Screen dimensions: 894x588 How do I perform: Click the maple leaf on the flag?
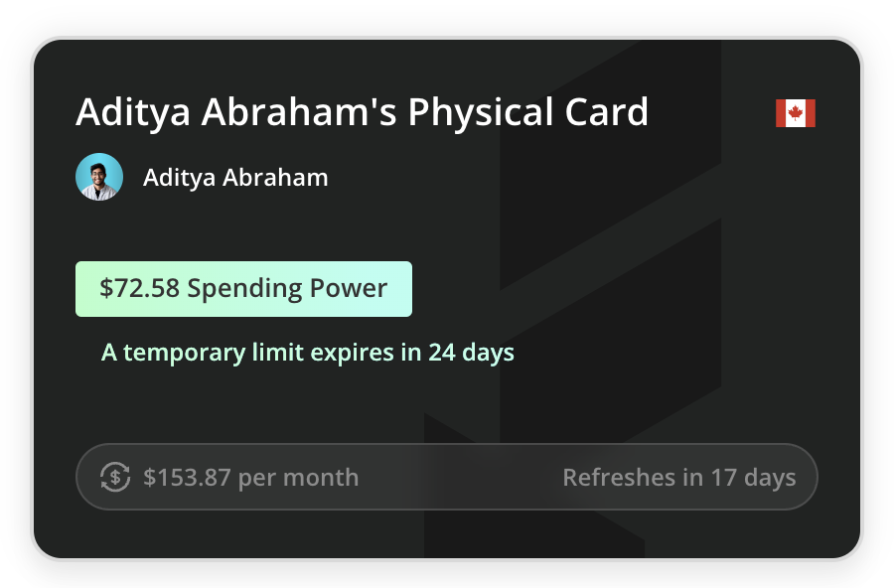pyautogui.click(x=796, y=112)
